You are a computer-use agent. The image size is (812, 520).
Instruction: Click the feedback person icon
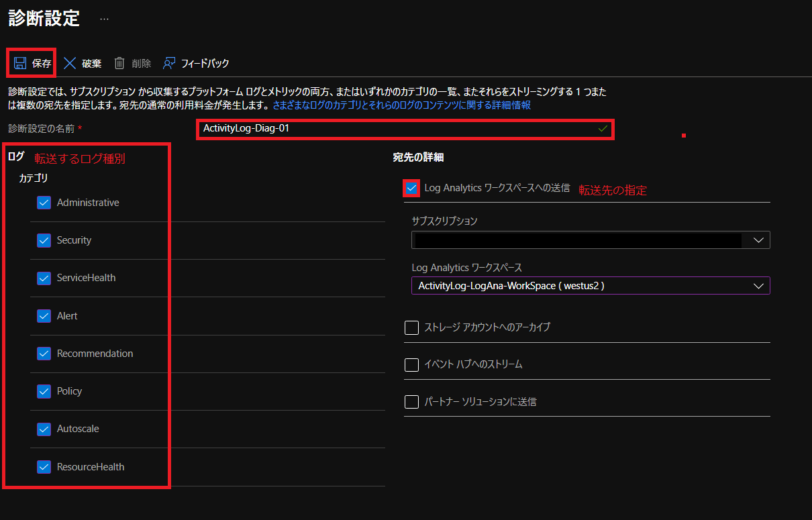tap(169, 64)
